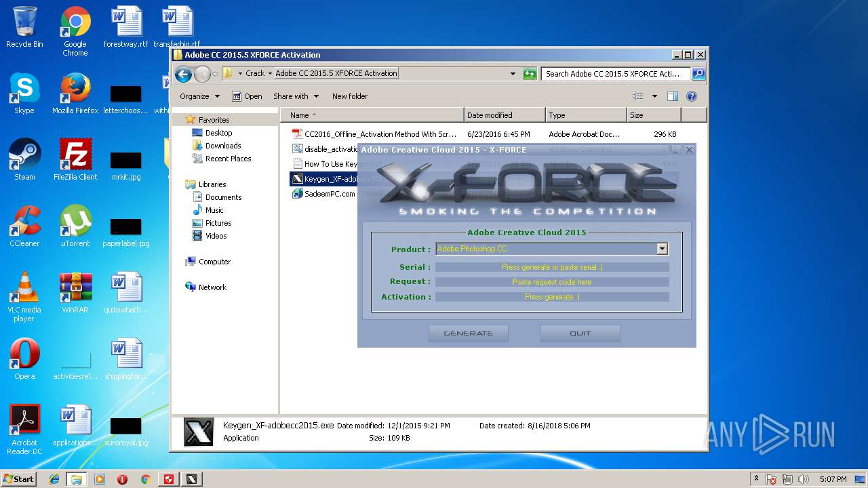This screenshot has height=488, width=868.
Task: Sort by the Size column header
Action: pyautogui.click(x=654, y=115)
